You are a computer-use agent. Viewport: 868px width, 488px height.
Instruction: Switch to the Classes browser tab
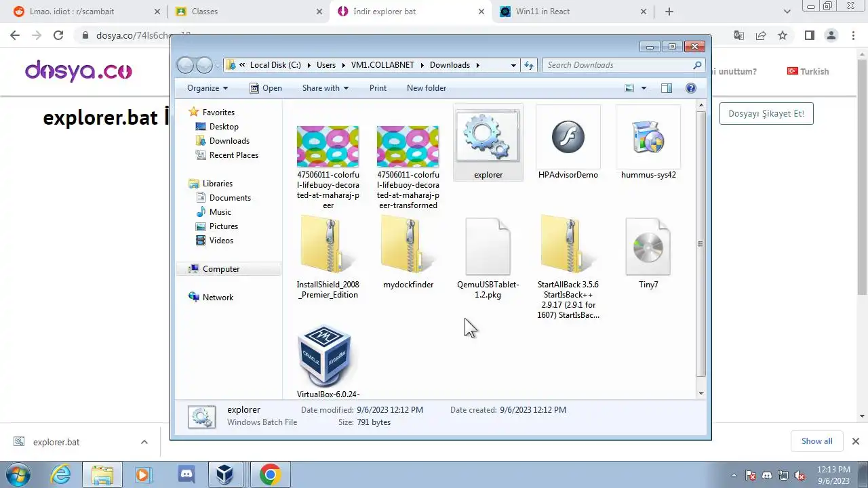click(x=248, y=12)
